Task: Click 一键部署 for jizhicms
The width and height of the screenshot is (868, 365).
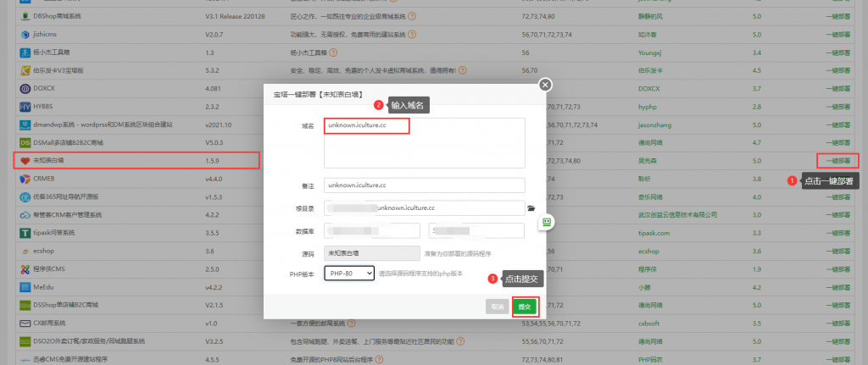Action: pos(837,34)
